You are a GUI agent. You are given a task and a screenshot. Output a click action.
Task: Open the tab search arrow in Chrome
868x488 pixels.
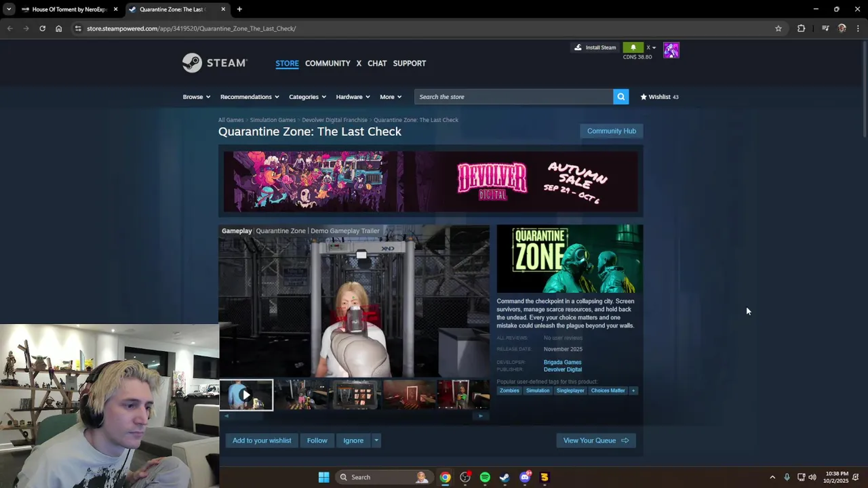[x=8, y=9]
